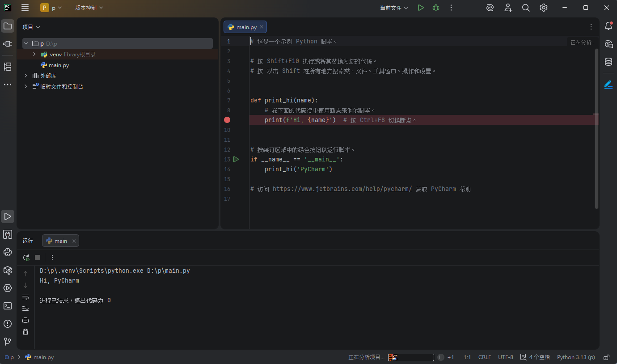Toggle scroll to end in console
The height and width of the screenshot is (364, 617).
25,309
